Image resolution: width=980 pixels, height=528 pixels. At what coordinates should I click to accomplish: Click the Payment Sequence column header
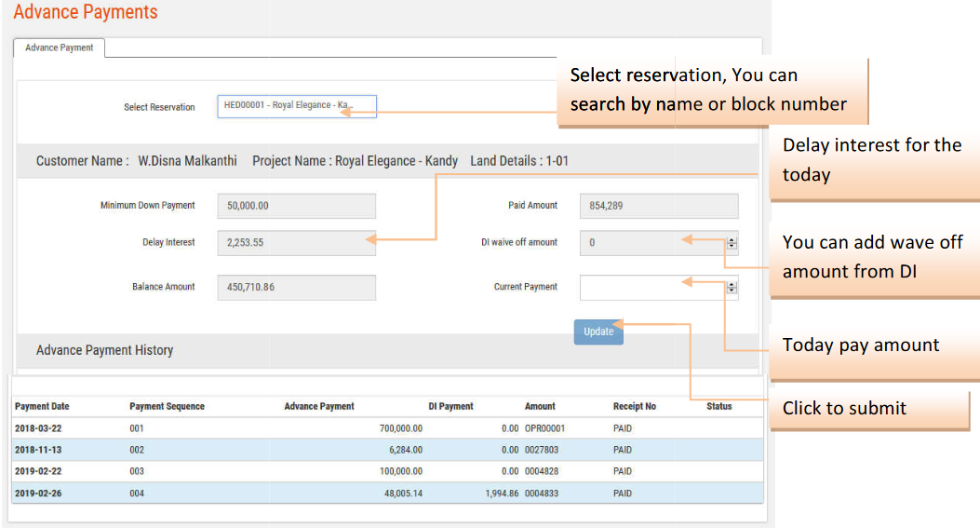point(167,407)
